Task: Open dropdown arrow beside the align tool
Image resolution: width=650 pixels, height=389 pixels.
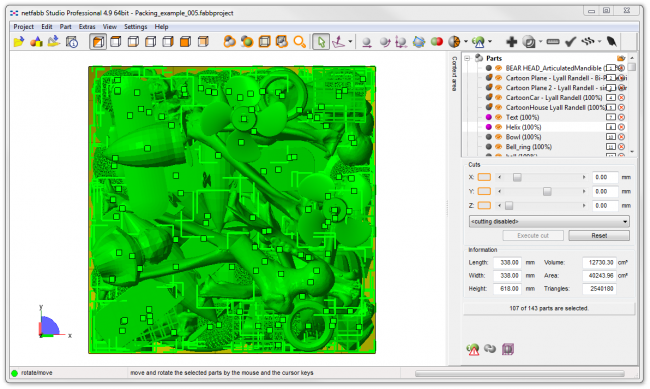Action: coord(350,41)
